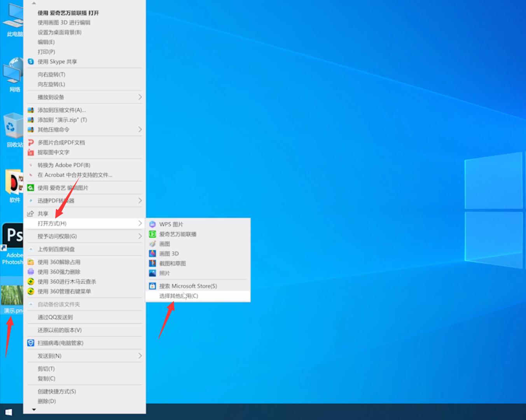This screenshot has height=420, width=526.
Task: Choose 编辑(E) from context menu
Action: [46, 42]
